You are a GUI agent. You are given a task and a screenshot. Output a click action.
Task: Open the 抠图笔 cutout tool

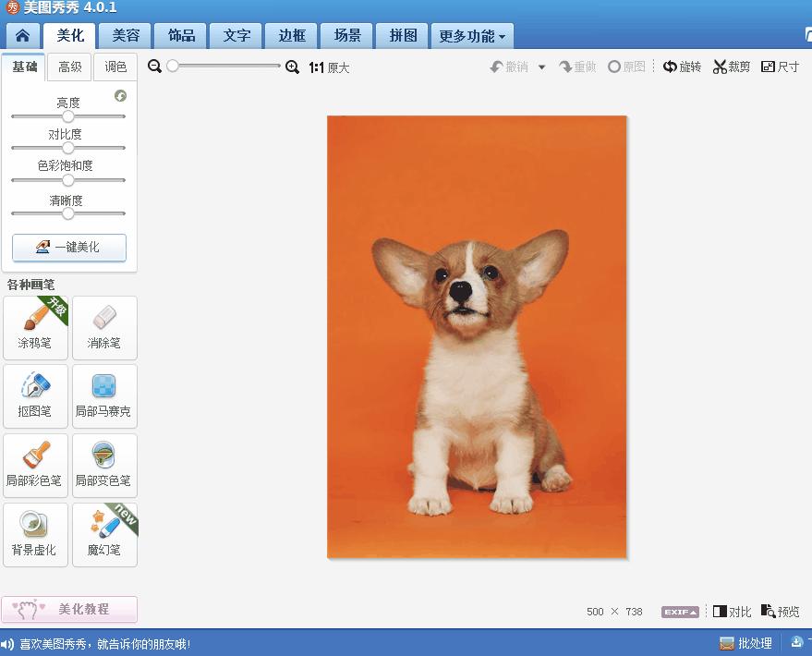(x=35, y=396)
